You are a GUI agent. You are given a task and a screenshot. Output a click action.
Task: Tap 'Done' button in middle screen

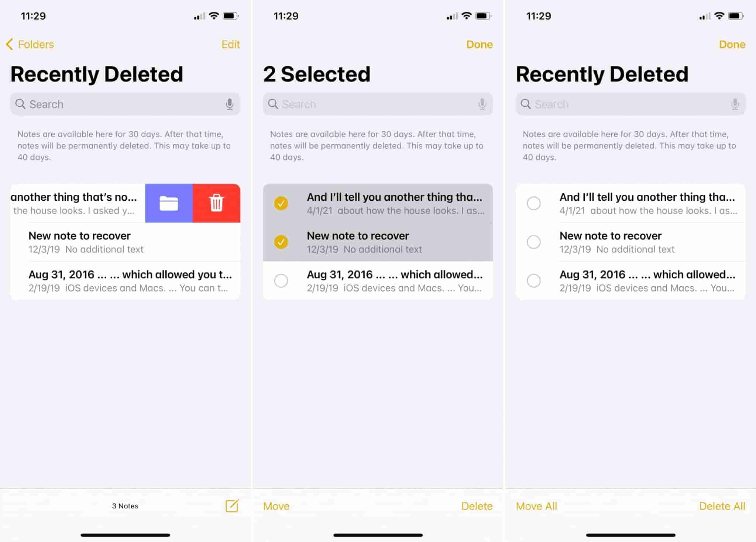coord(480,44)
